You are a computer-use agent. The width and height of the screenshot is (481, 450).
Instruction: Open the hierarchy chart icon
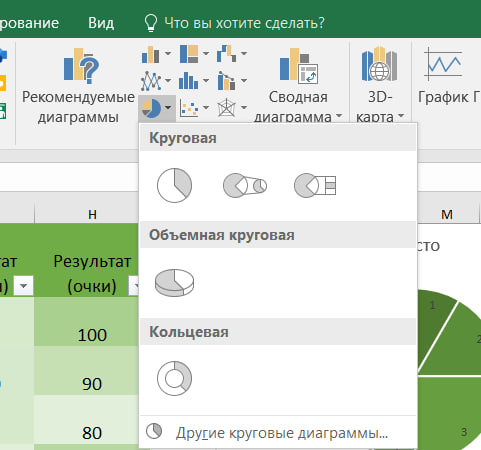point(189,54)
